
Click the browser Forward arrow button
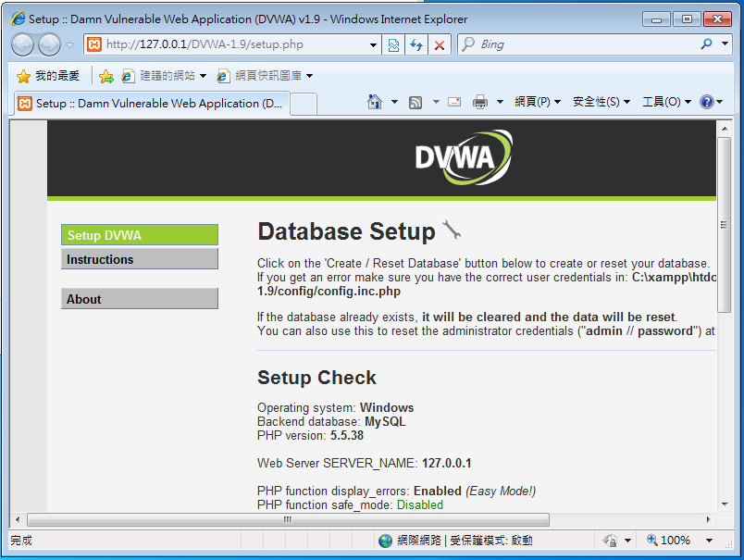coord(49,45)
